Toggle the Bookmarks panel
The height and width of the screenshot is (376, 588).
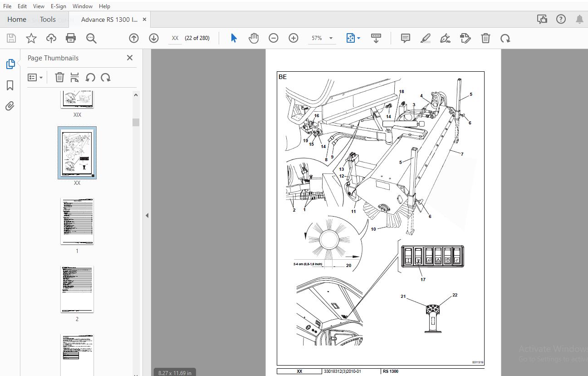tap(10, 85)
